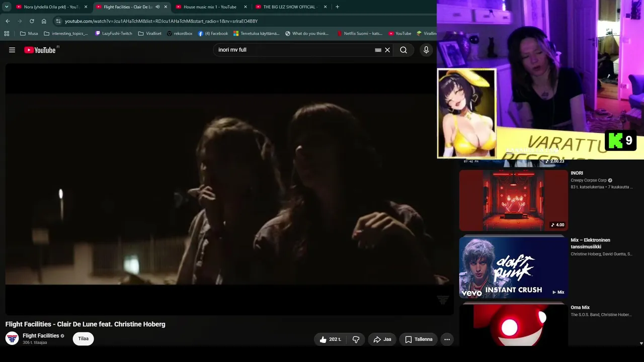Dislike the video
644x362 pixels.
(356, 339)
